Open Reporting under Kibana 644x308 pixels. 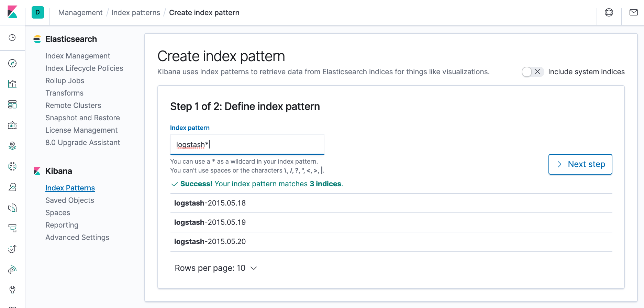[x=62, y=225]
